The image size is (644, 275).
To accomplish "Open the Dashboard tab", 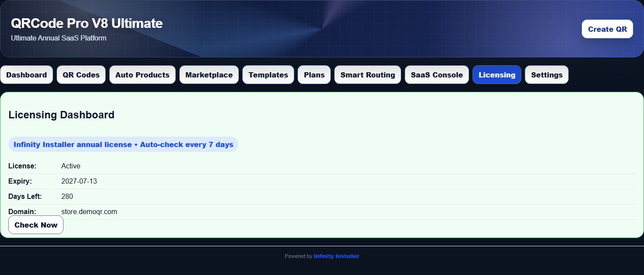I will (27, 75).
